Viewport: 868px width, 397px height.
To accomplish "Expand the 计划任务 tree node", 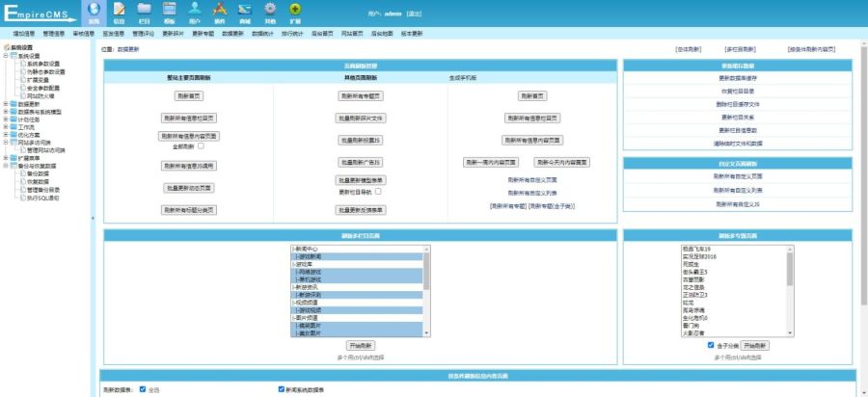I will pyautogui.click(x=6, y=119).
